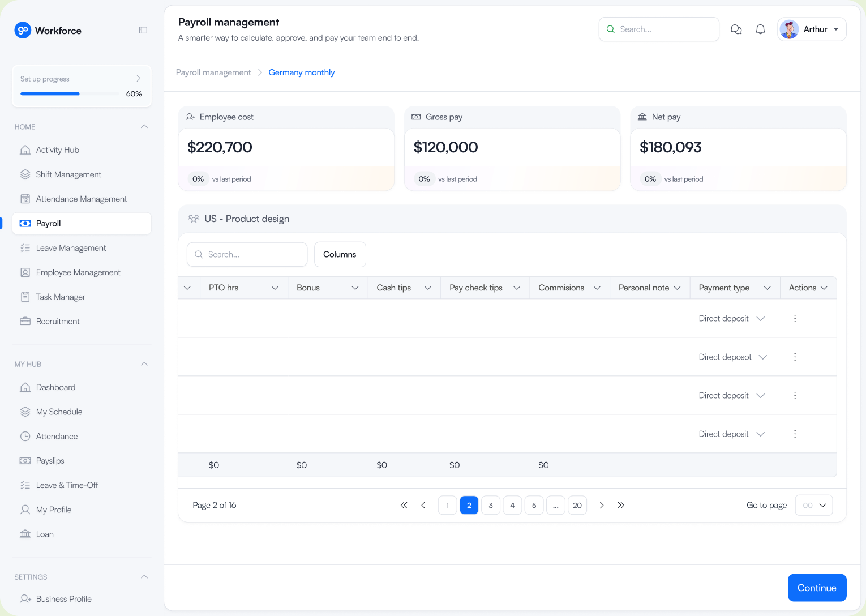Click the pagination ellipsis button
Image resolution: width=866 pixels, height=616 pixels.
[x=556, y=505]
